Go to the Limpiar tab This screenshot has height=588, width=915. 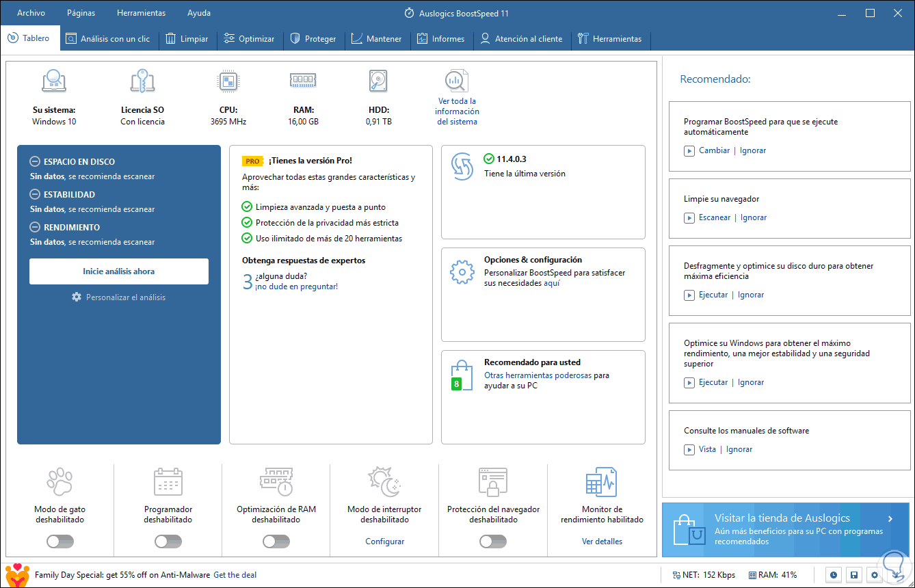(187, 39)
